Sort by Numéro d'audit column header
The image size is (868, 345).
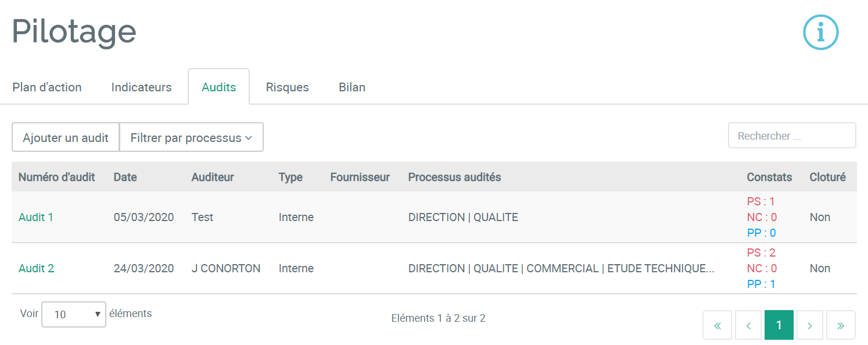[x=57, y=177]
